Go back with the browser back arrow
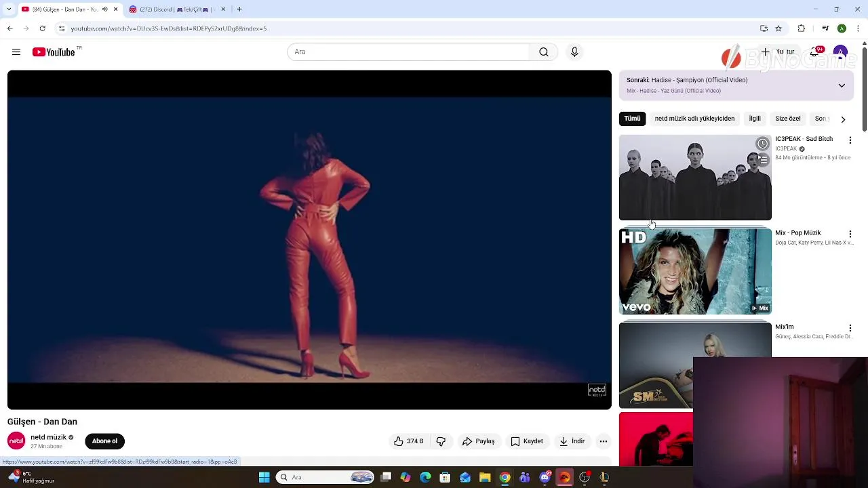This screenshot has width=868, height=488. point(9,28)
